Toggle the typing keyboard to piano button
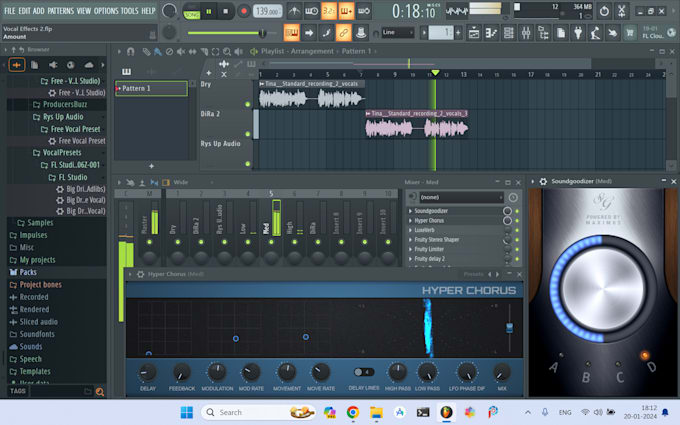This screenshot has width=680, height=425. point(291,33)
